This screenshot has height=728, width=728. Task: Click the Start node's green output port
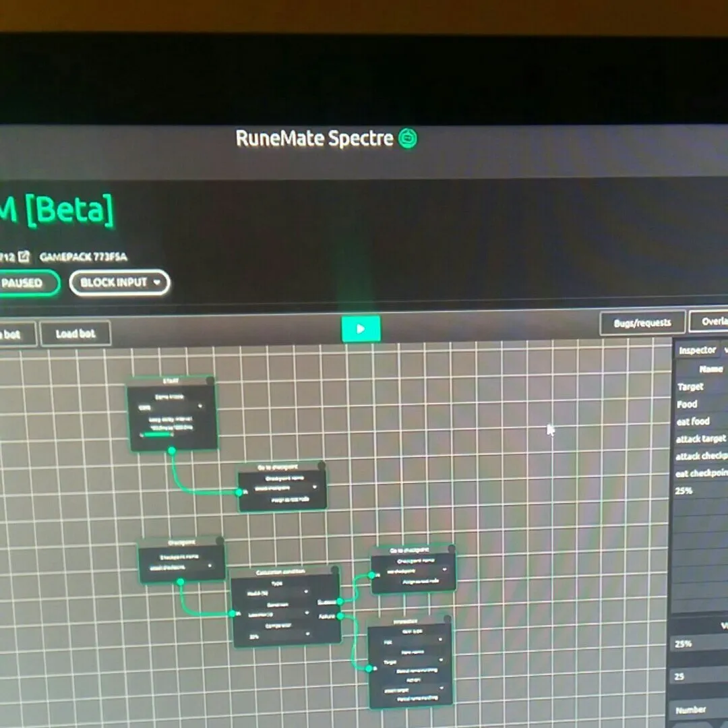(171, 450)
